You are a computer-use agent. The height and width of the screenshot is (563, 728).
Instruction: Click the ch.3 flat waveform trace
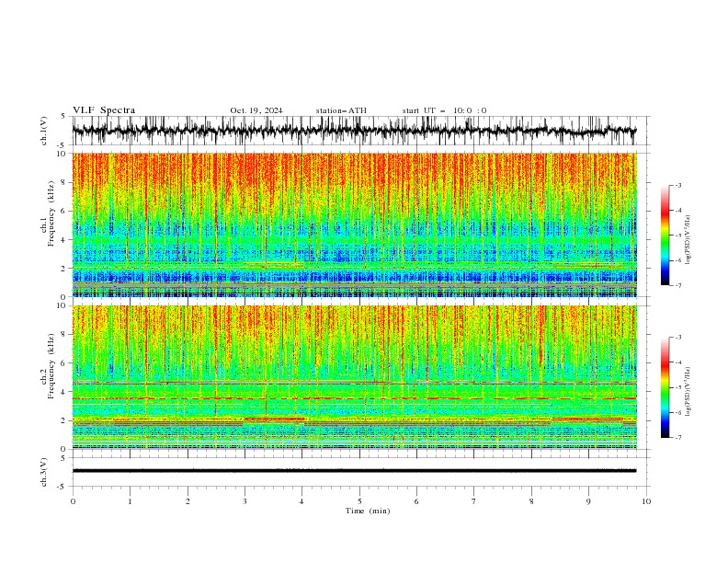coord(354,471)
